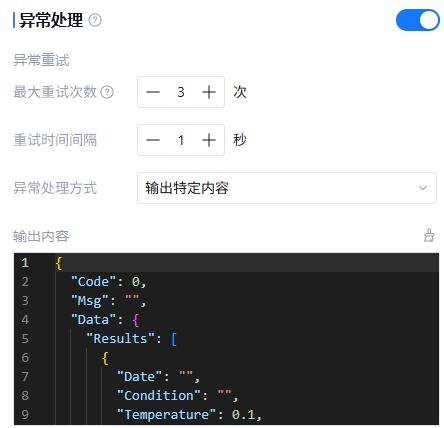The height and width of the screenshot is (428, 444).
Task: Click the retry count value 3 field
Action: click(181, 92)
